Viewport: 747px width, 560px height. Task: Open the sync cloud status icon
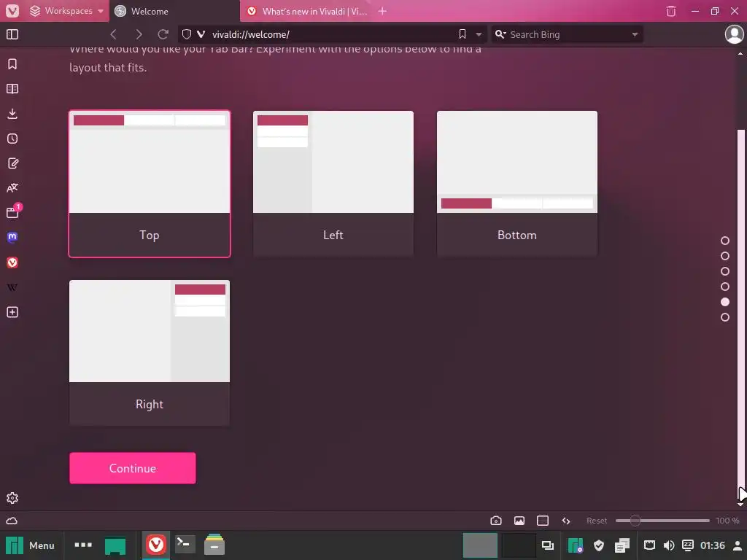click(x=12, y=521)
